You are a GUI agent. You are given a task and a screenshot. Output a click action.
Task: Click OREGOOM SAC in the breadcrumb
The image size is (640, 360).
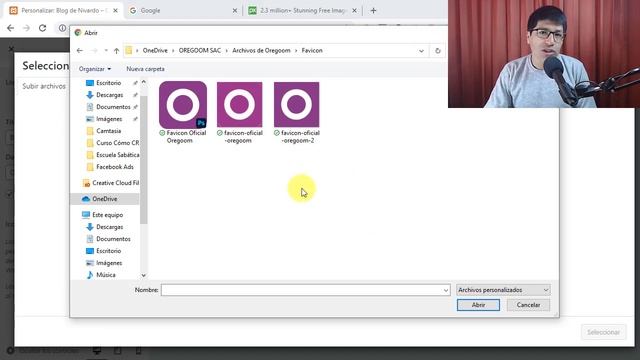(200, 51)
